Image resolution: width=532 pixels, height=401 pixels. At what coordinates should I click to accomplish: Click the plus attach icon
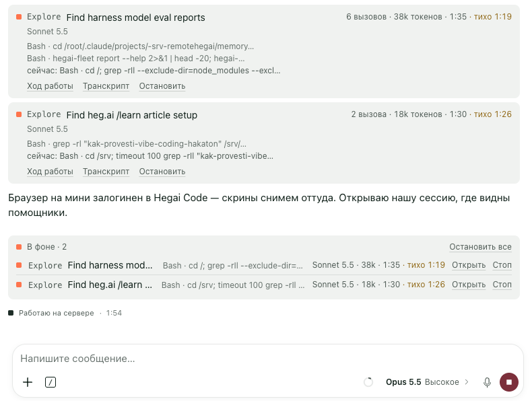[28, 382]
